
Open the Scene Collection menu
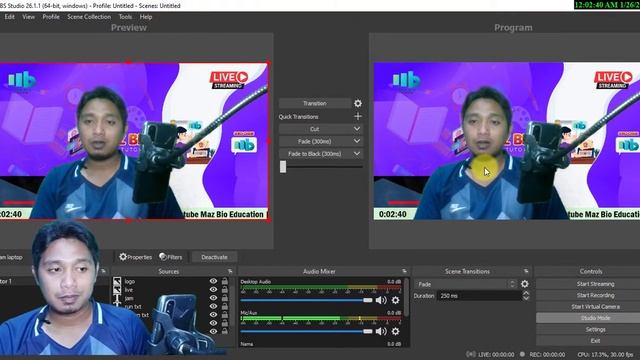pyautogui.click(x=89, y=17)
